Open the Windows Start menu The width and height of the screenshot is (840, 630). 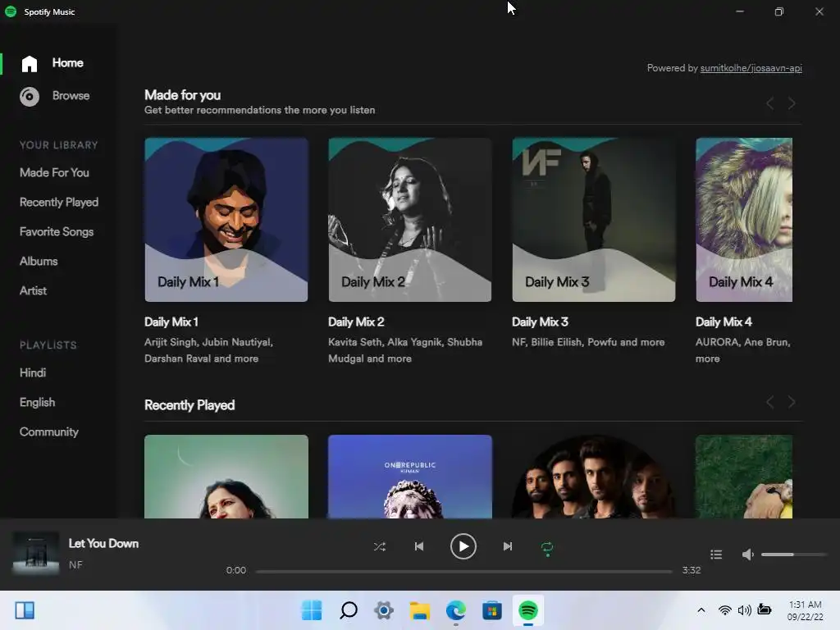tap(312, 610)
